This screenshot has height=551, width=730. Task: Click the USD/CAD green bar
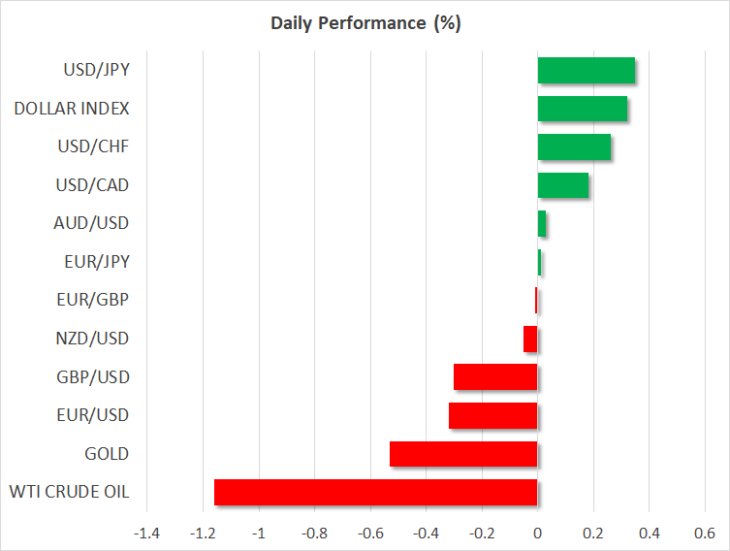(563, 185)
